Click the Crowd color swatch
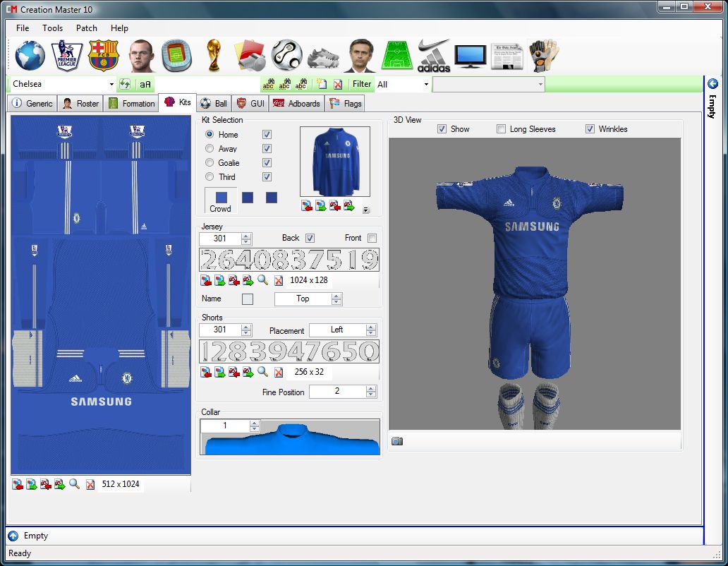The width and height of the screenshot is (728, 566). (x=222, y=198)
